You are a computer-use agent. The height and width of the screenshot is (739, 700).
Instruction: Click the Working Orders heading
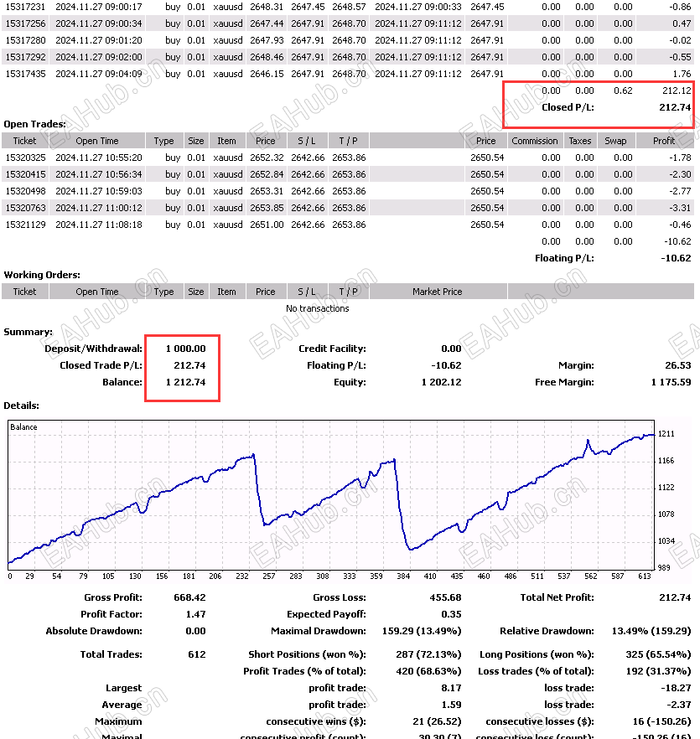click(x=42, y=275)
